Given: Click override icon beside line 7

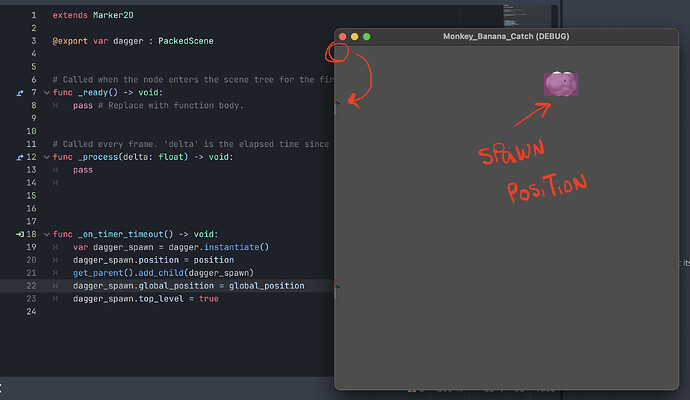Looking at the screenshot, I should 20,93.
